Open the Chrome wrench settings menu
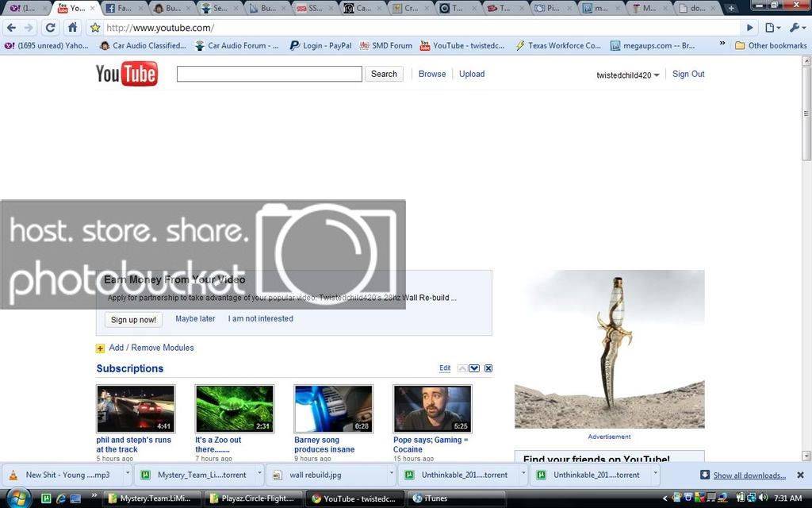Screen dimensions: 812x508 pos(796,28)
